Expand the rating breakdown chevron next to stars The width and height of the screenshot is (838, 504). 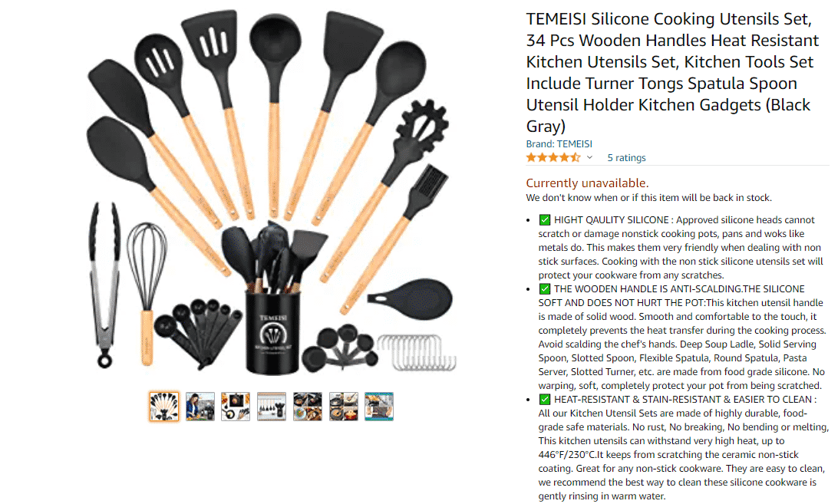pyautogui.click(x=589, y=158)
